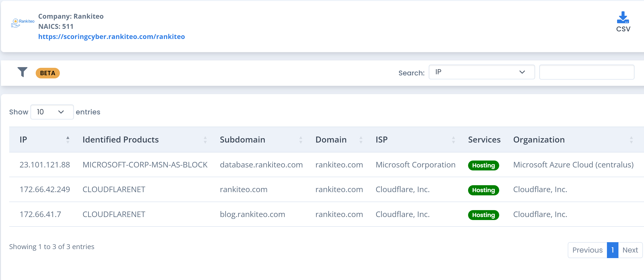
Task: Sort by Organization column arrows
Action: click(631, 140)
